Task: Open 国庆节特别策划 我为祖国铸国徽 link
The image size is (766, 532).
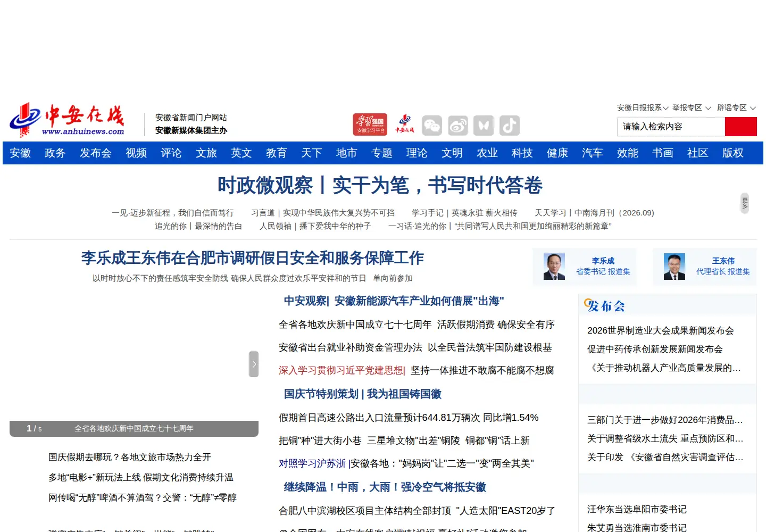Action: pyautogui.click(x=362, y=394)
